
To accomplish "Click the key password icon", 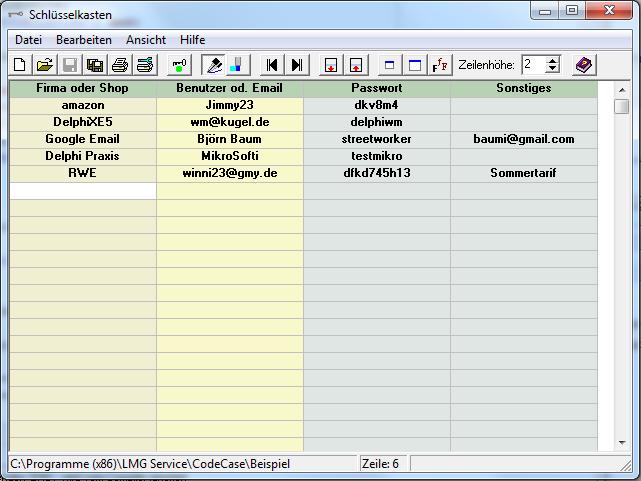I will click(x=179, y=65).
